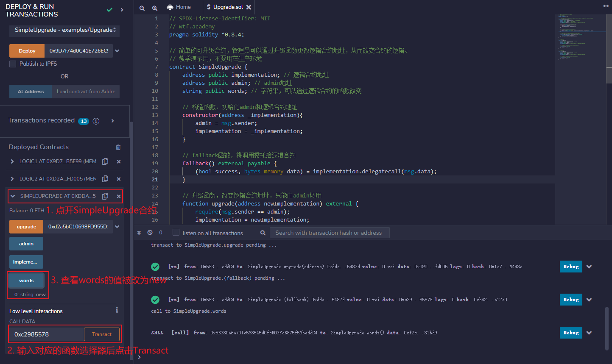612x364 pixels.
Task: Click the zoom out magnifier icon
Action: 142,8
